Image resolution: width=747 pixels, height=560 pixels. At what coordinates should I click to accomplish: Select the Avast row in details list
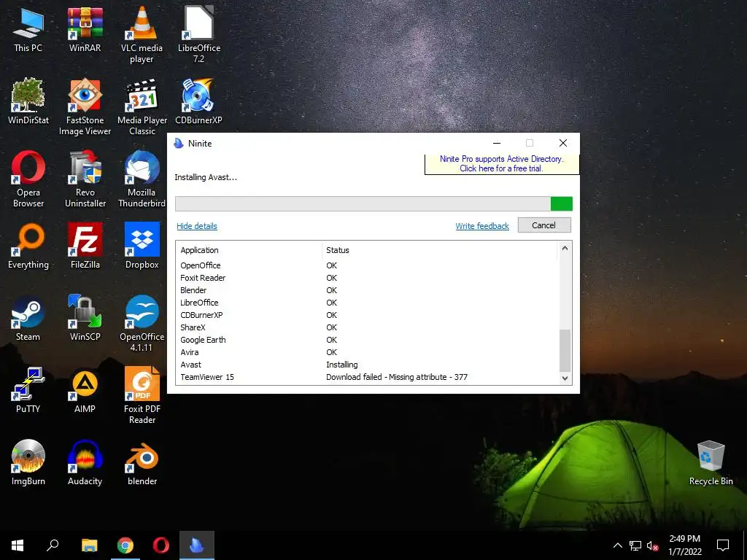pyautogui.click(x=367, y=365)
